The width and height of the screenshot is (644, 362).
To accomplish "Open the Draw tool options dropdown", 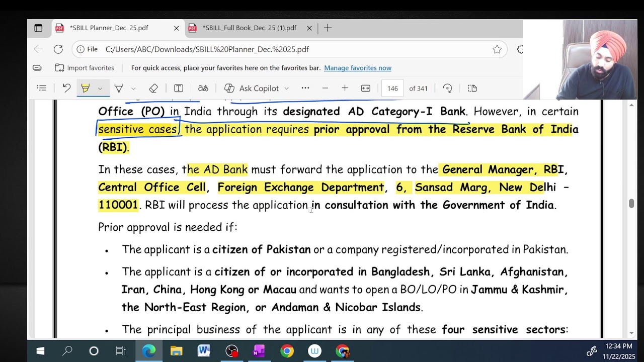I will coord(133,88).
